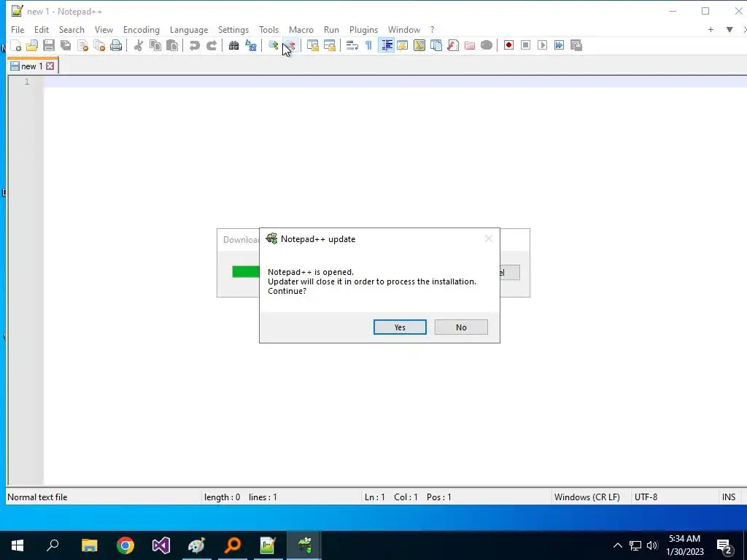Open the File menu

click(18, 29)
